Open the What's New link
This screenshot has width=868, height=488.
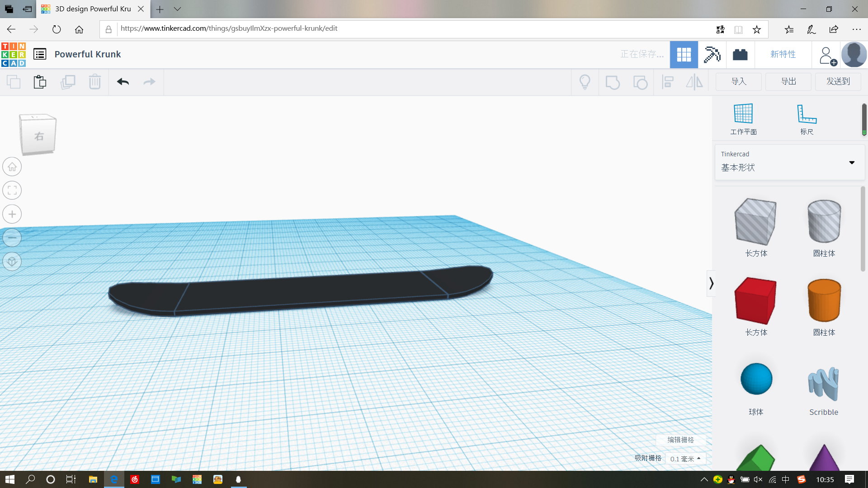(x=783, y=54)
